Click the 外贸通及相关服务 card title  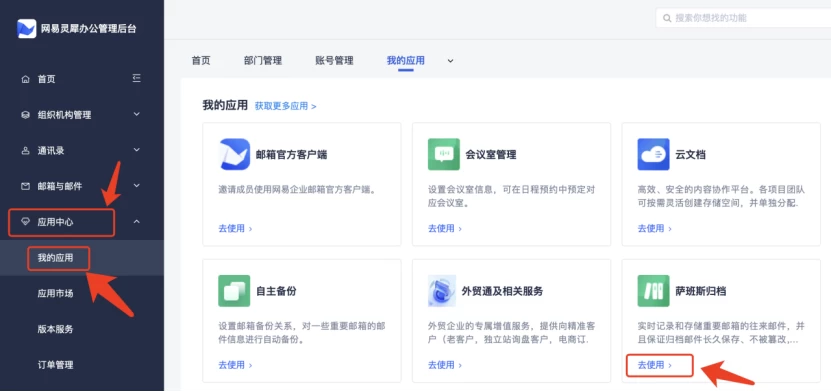(502, 291)
